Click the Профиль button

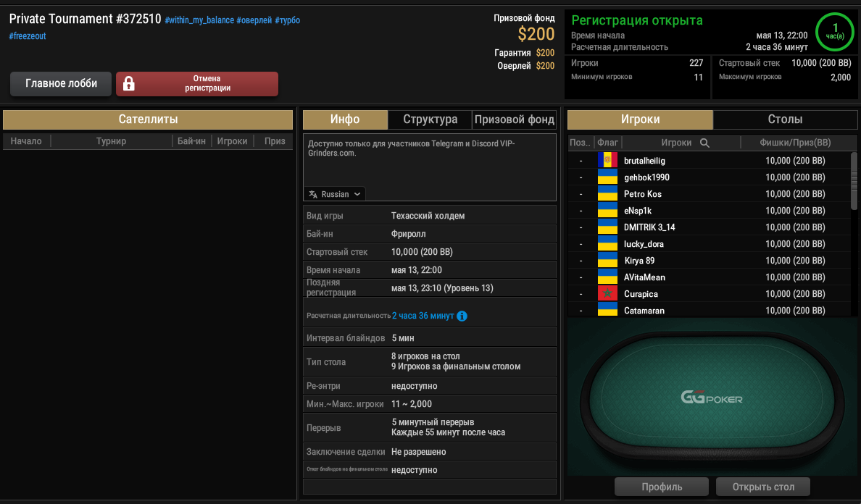point(662,487)
